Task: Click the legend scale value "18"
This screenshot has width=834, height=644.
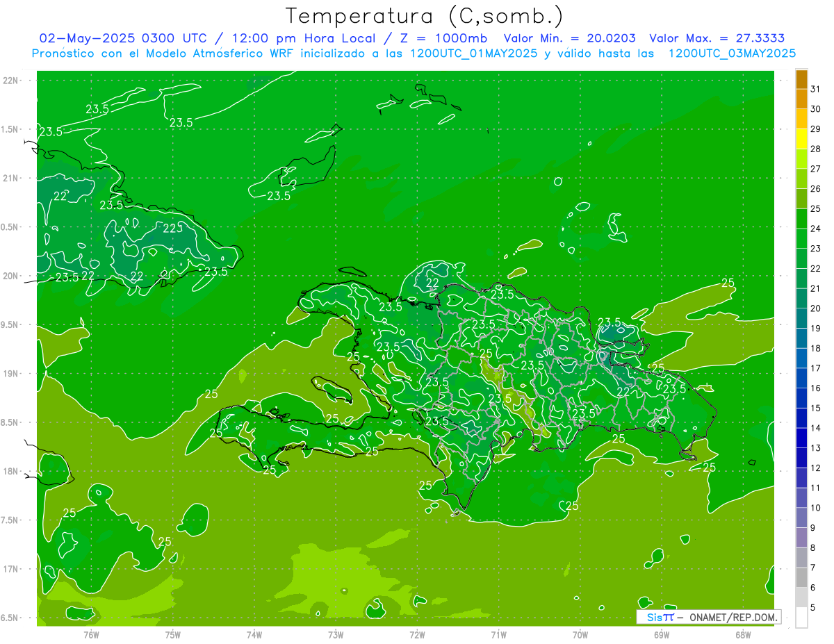Action: pyautogui.click(x=816, y=348)
